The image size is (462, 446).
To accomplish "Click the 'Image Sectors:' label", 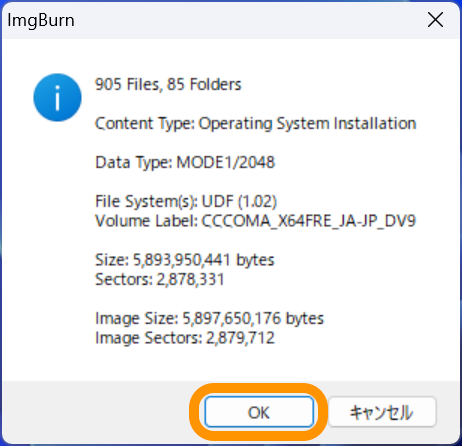I will pyautogui.click(x=149, y=338).
